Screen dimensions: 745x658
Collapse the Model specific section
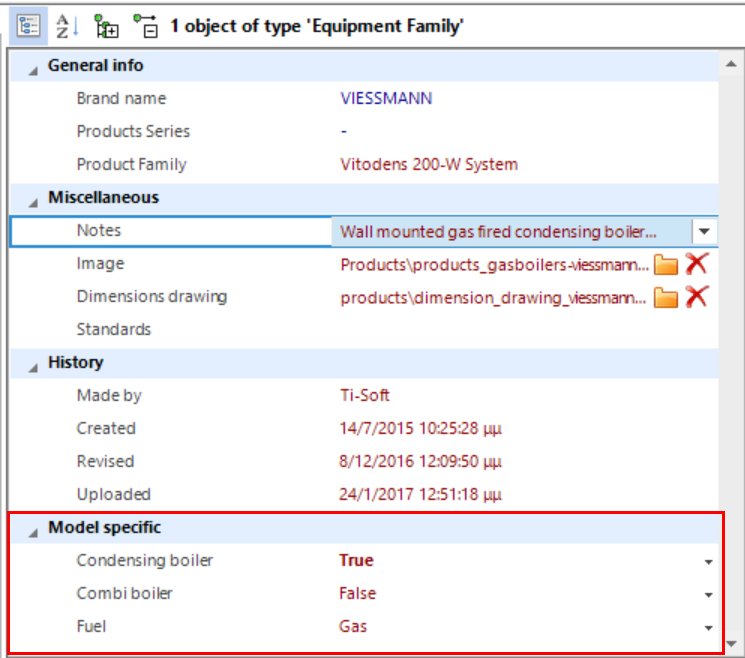coord(33,529)
